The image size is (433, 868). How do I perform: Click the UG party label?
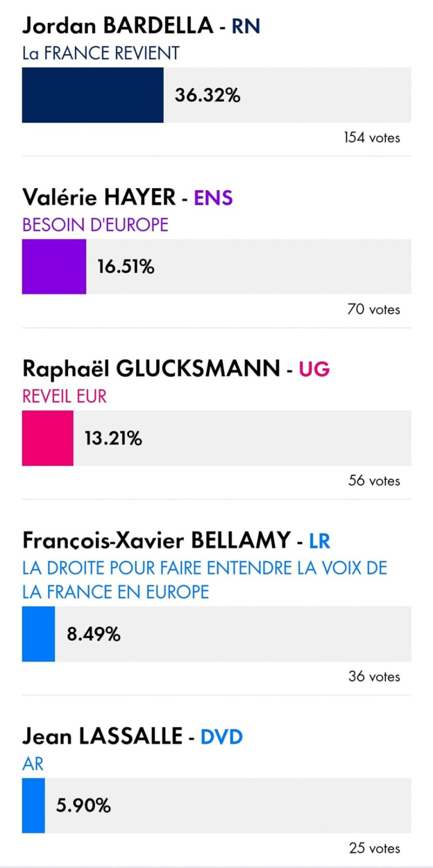click(x=314, y=369)
